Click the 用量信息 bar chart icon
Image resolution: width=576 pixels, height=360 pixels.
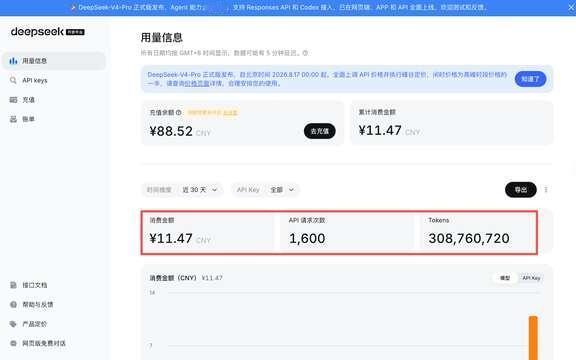[x=13, y=61]
